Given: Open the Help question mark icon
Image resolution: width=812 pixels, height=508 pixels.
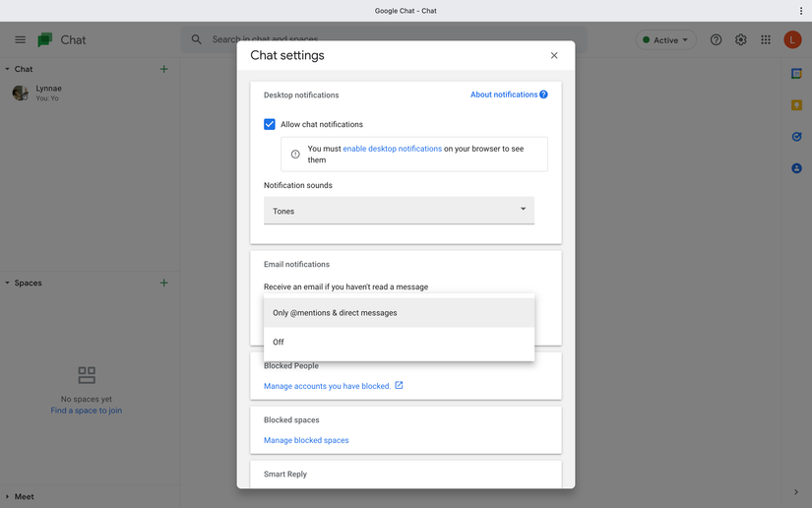Looking at the screenshot, I should tap(716, 40).
